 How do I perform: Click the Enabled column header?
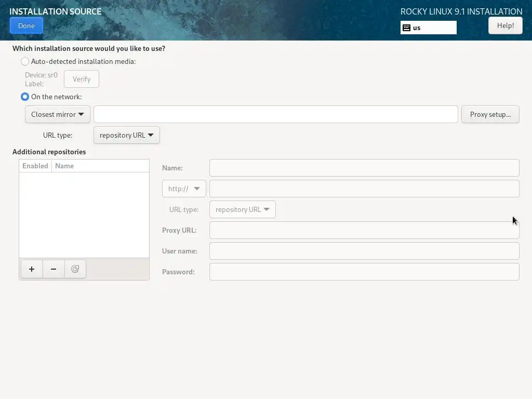point(35,166)
